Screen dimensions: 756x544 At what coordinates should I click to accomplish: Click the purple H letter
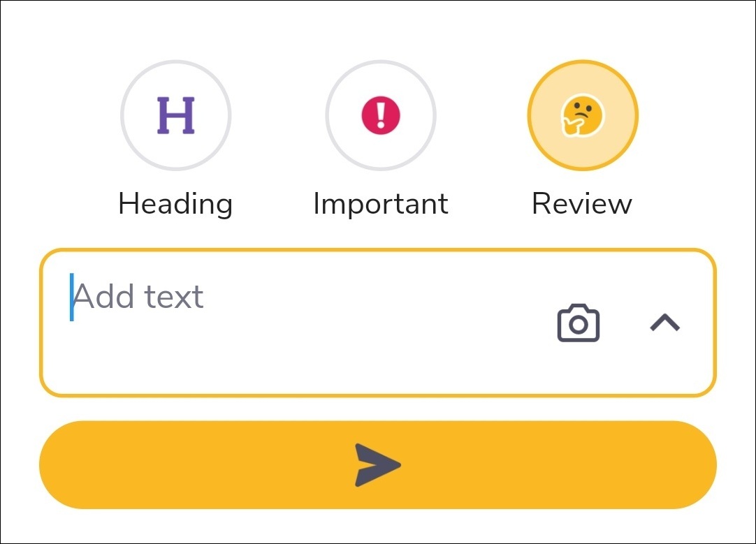(x=175, y=115)
